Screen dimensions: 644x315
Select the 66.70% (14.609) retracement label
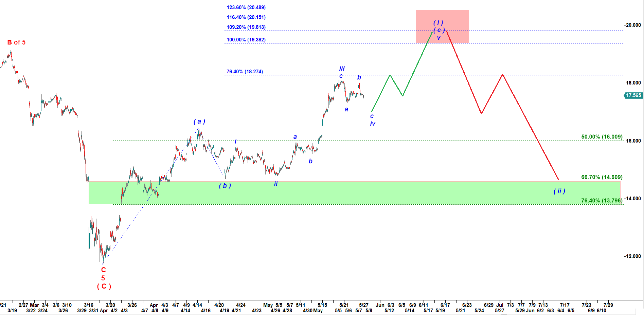tap(602, 177)
